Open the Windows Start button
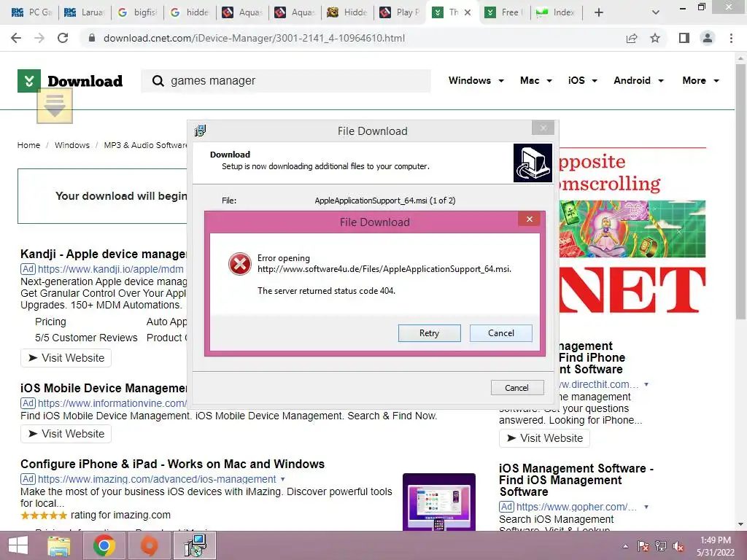The height and width of the screenshot is (560, 747). [18, 545]
